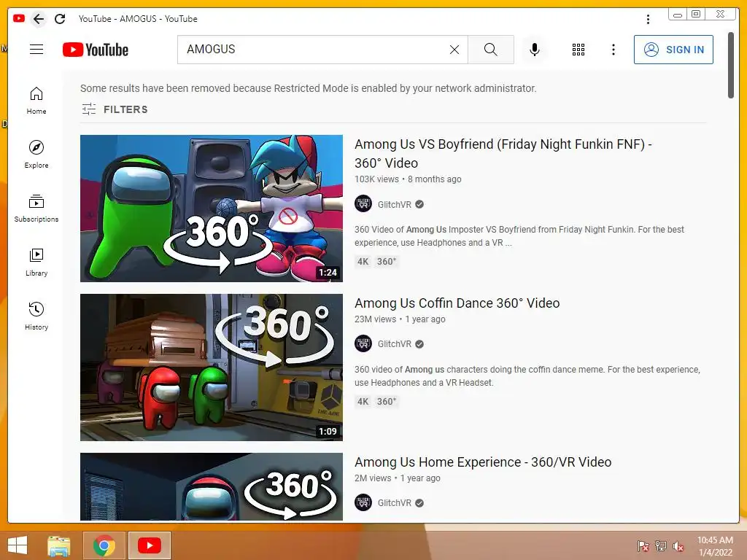This screenshot has width=747, height=560.
Task: Click the clock showing 10:45 AM
Action: coord(715,546)
